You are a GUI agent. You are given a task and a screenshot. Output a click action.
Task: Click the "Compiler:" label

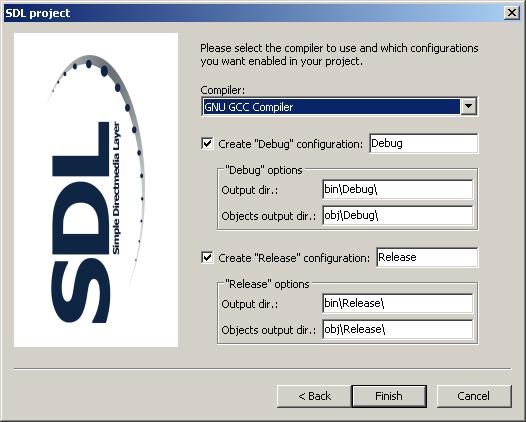[x=223, y=90]
